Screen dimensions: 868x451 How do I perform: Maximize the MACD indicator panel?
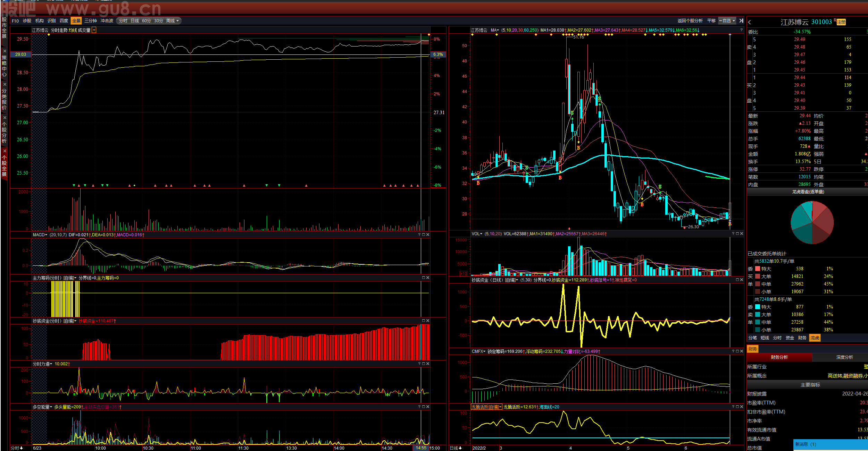click(x=424, y=235)
